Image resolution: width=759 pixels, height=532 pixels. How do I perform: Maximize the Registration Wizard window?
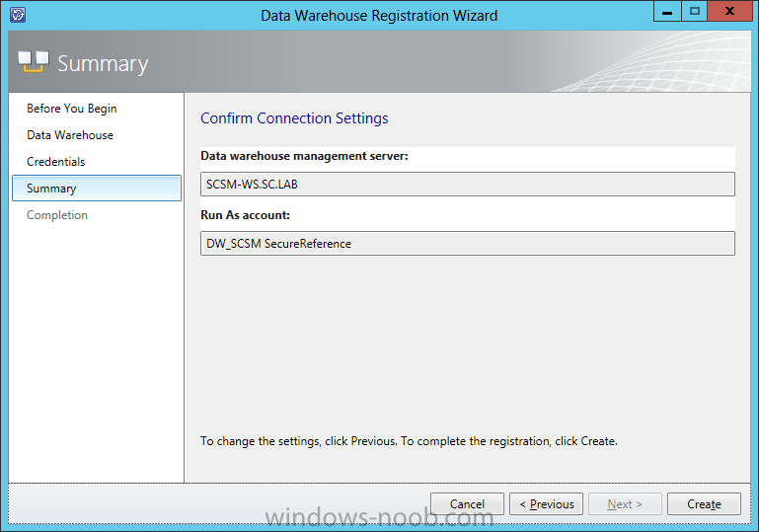coord(695,11)
